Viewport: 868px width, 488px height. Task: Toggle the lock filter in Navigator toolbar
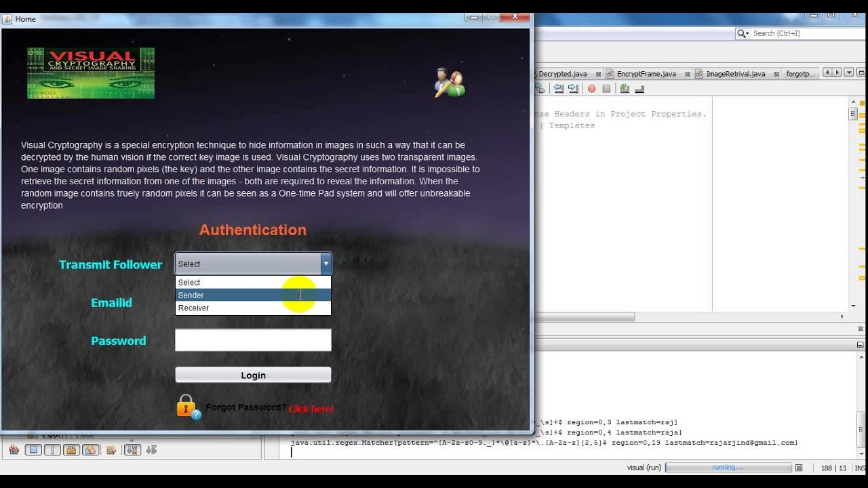click(71, 450)
